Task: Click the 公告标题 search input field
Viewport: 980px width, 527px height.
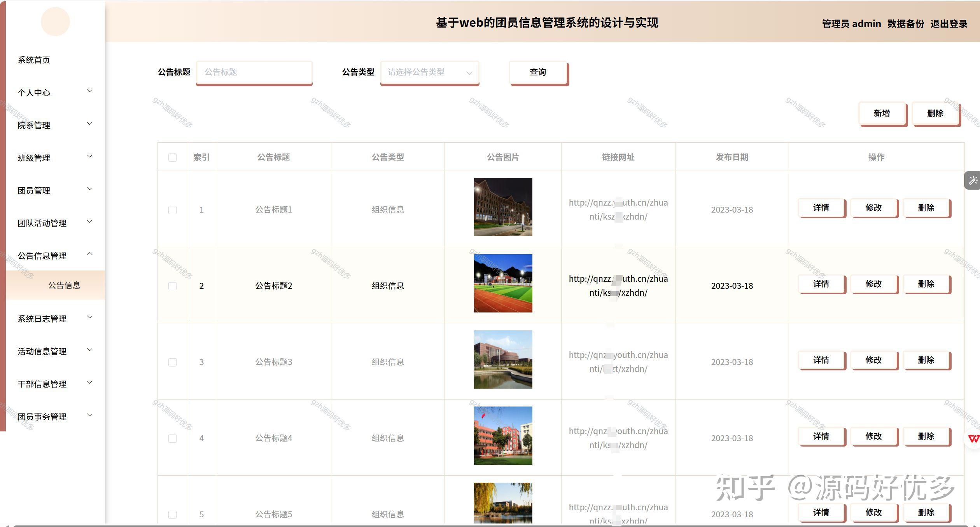Action: coord(254,72)
